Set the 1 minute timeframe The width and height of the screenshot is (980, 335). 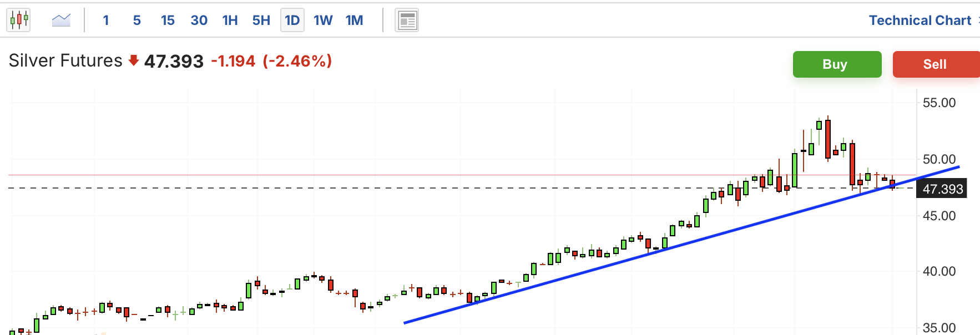click(x=105, y=21)
